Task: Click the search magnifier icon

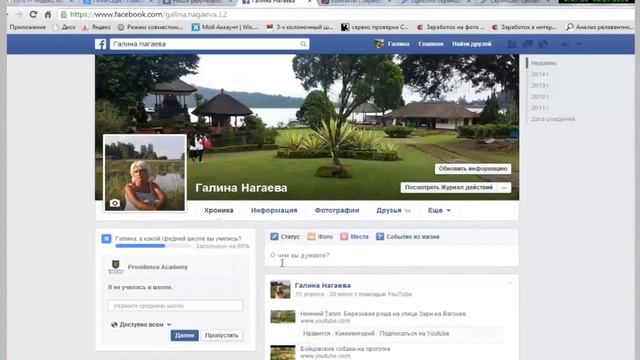Action: coord(303,44)
